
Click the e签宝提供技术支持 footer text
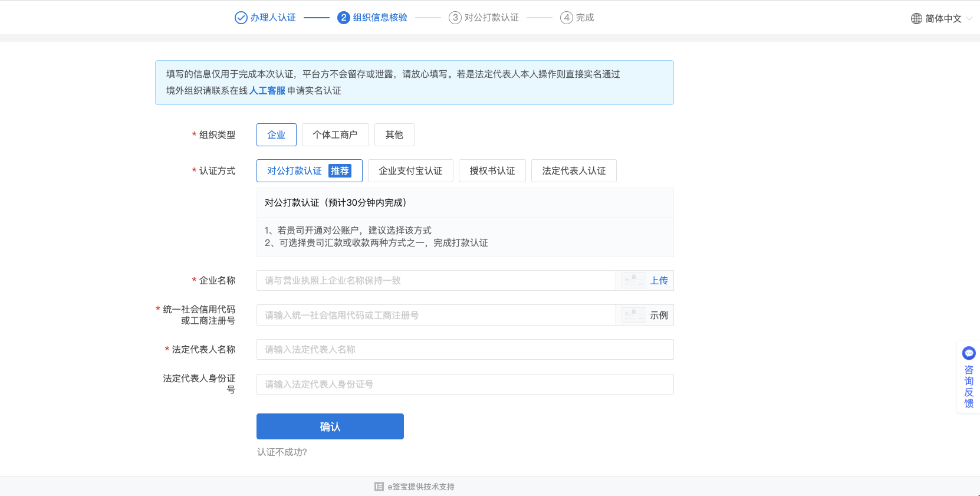coord(421,487)
